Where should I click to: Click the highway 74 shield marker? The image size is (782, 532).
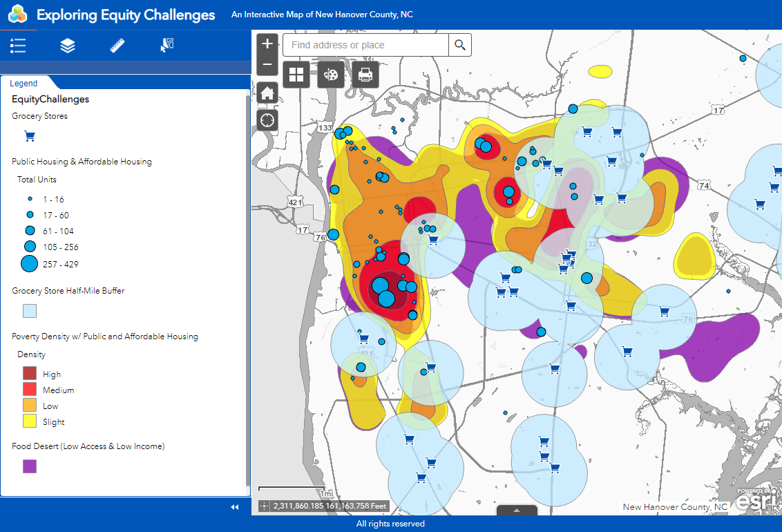[704, 186]
